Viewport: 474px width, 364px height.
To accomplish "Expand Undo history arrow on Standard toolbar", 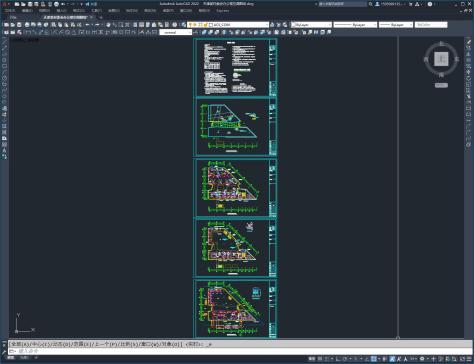I will (x=92, y=25).
